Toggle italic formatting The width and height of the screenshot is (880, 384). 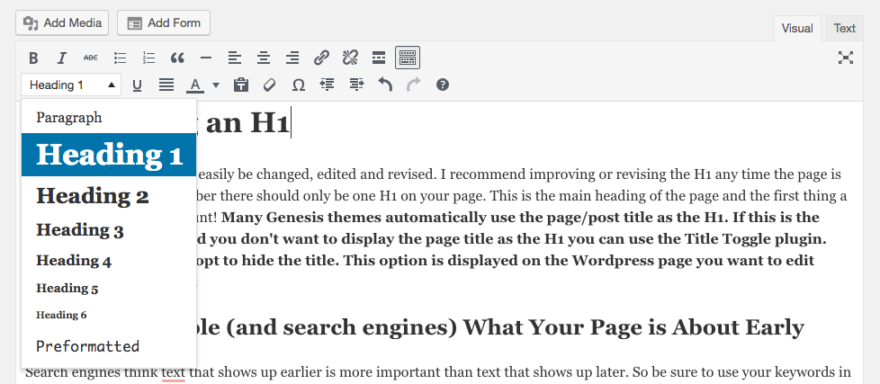62,58
